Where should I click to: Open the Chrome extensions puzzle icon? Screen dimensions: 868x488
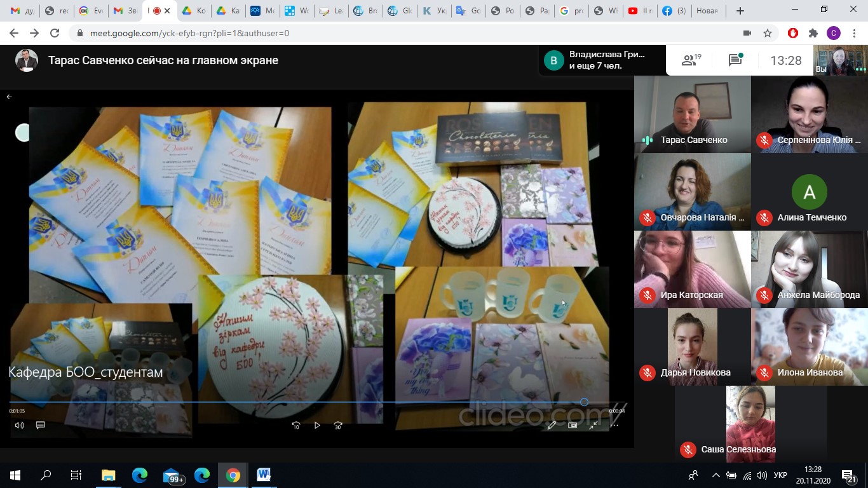click(813, 33)
